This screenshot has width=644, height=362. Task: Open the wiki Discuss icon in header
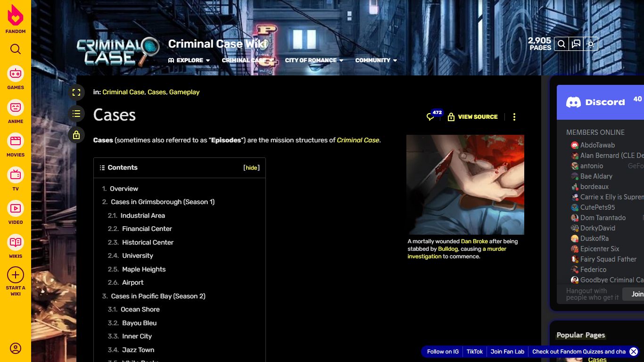coord(576,44)
